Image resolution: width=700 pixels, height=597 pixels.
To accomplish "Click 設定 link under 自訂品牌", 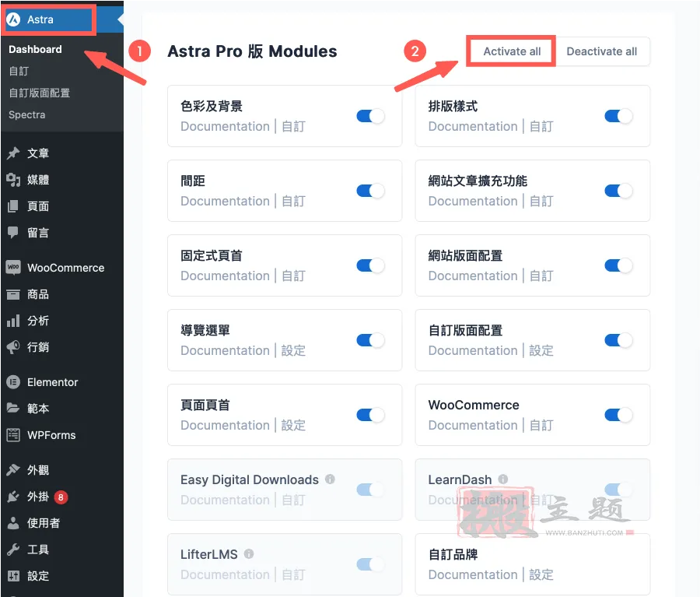I will point(541,574).
